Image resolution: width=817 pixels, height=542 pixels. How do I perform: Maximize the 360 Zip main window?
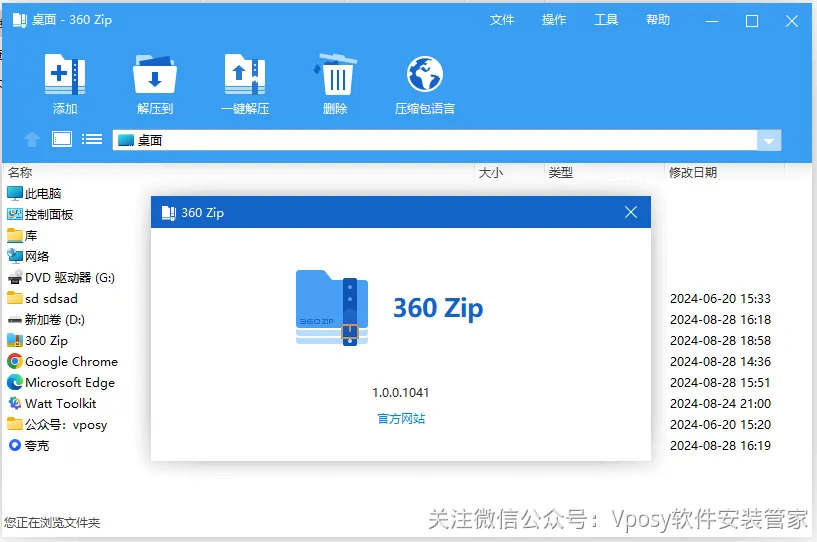click(x=752, y=21)
